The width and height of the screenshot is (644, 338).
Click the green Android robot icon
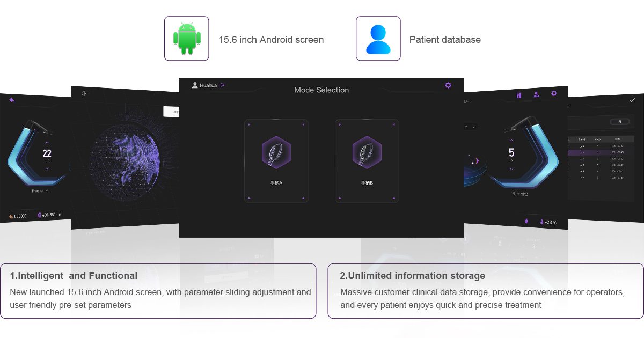(x=187, y=38)
